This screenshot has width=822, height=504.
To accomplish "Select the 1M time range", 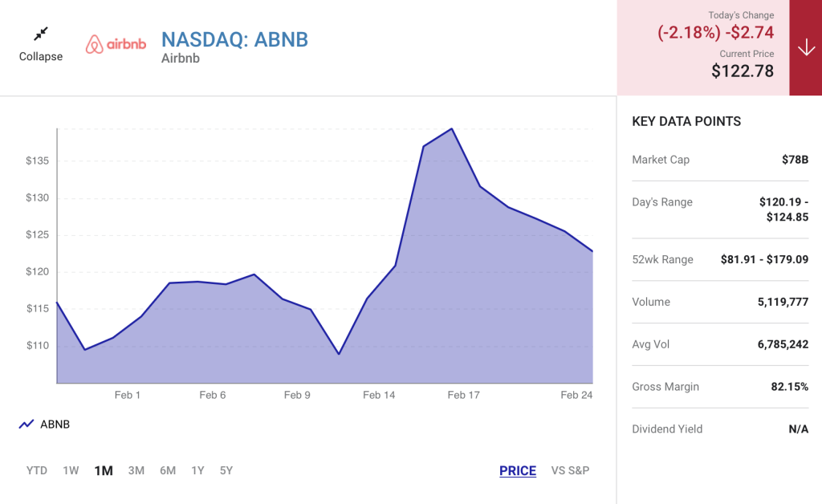I will coord(104,470).
